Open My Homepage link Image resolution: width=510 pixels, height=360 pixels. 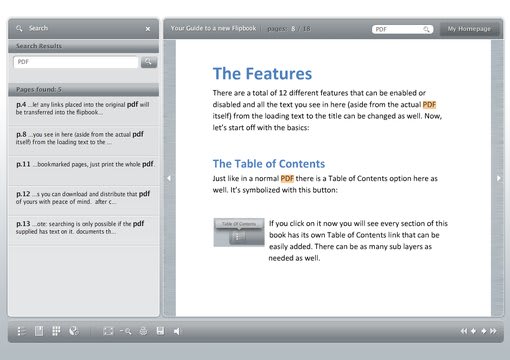click(469, 29)
